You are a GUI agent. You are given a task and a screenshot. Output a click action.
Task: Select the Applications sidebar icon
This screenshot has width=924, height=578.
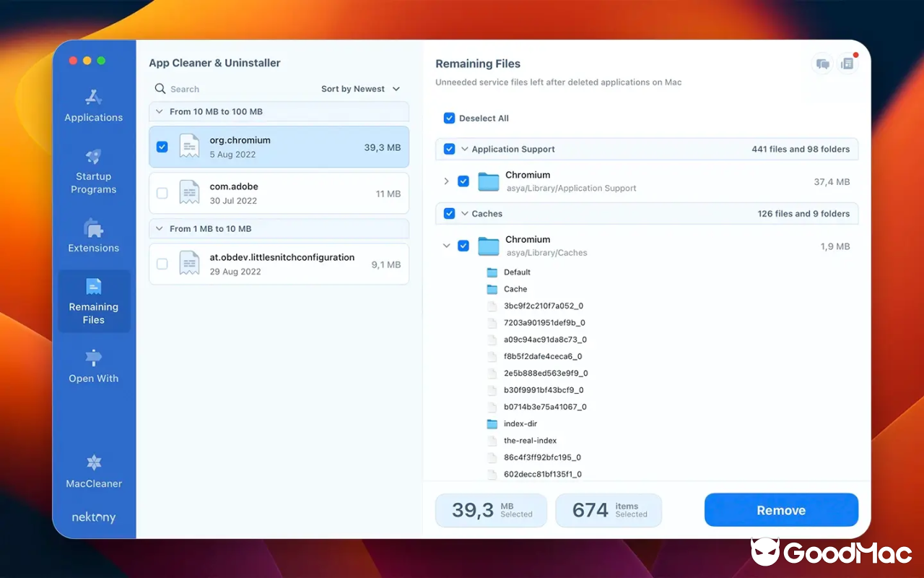point(93,105)
